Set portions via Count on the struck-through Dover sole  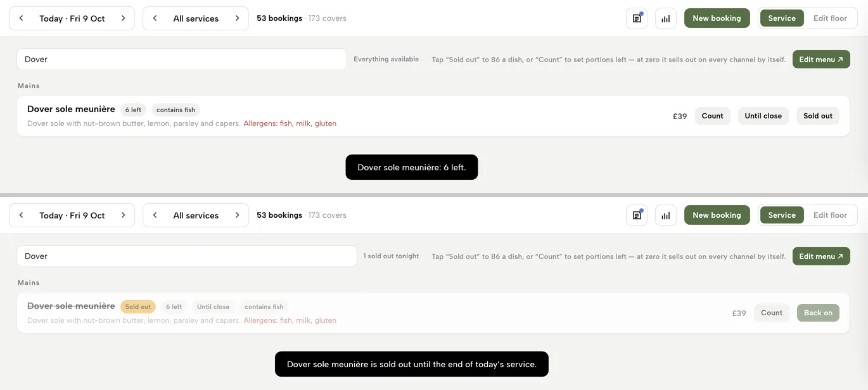[x=772, y=313]
